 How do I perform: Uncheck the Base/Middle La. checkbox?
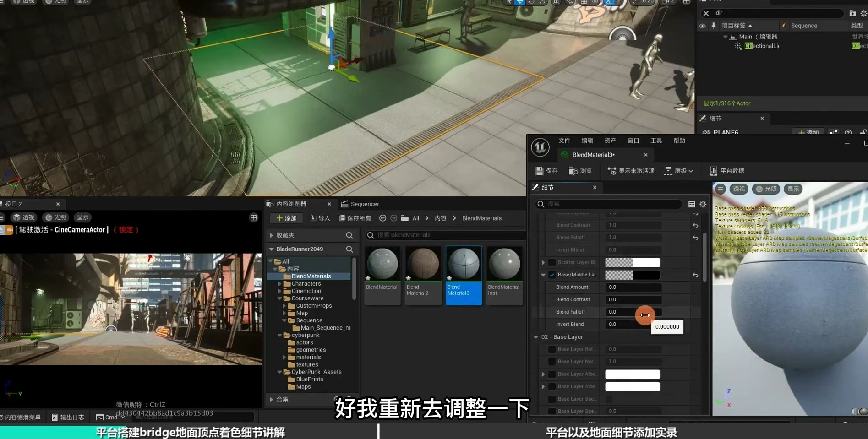pyautogui.click(x=552, y=275)
